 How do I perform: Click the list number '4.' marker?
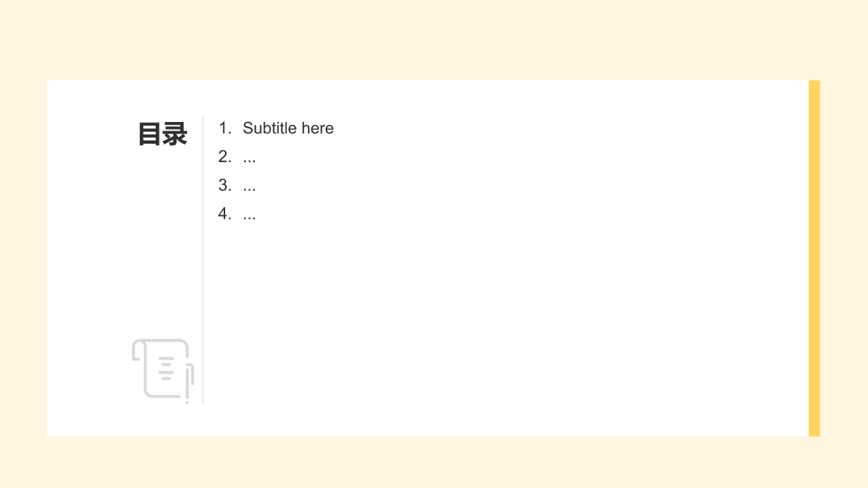click(x=225, y=213)
